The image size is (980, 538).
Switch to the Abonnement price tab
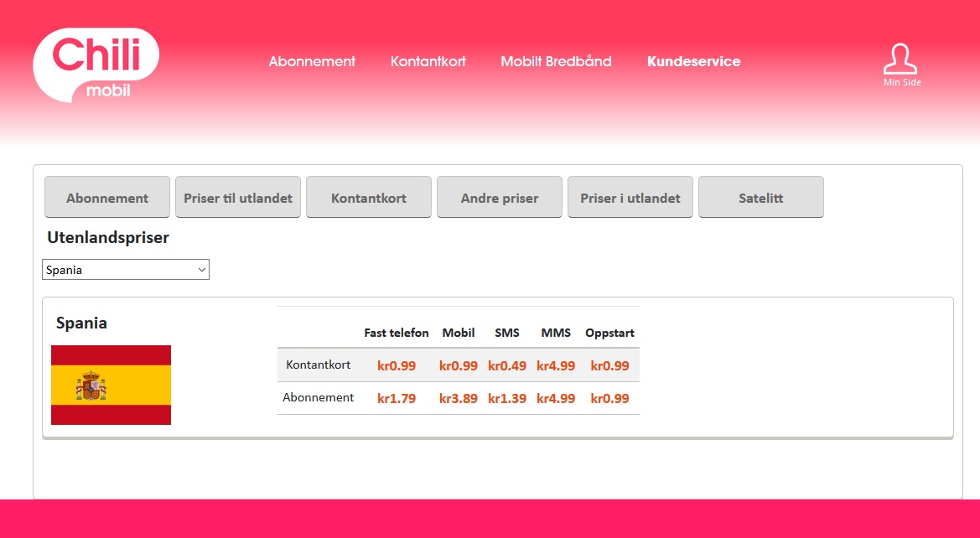(106, 198)
